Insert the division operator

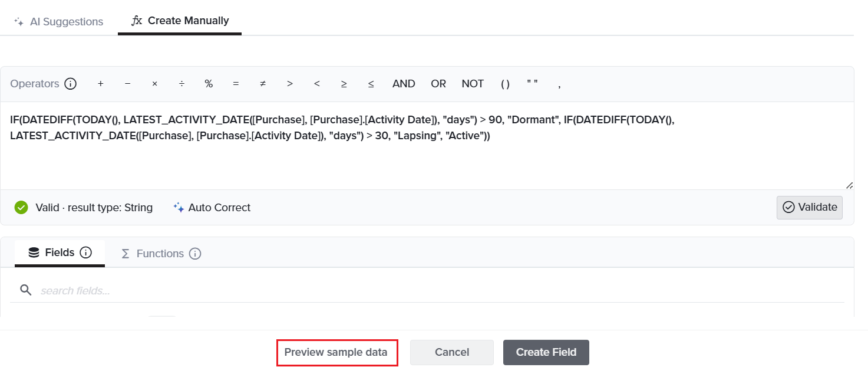181,84
